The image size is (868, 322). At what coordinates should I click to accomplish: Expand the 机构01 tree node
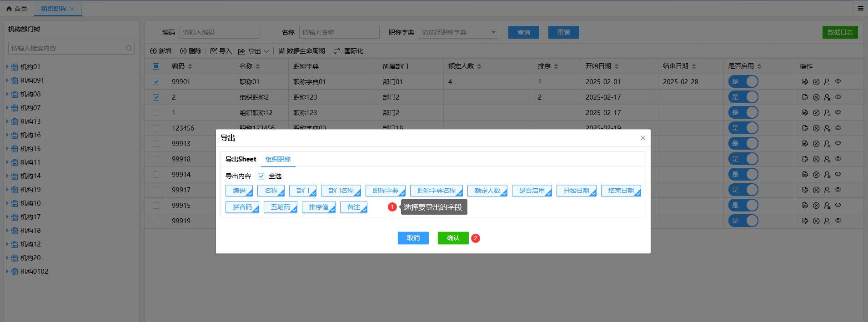[7, 67]
